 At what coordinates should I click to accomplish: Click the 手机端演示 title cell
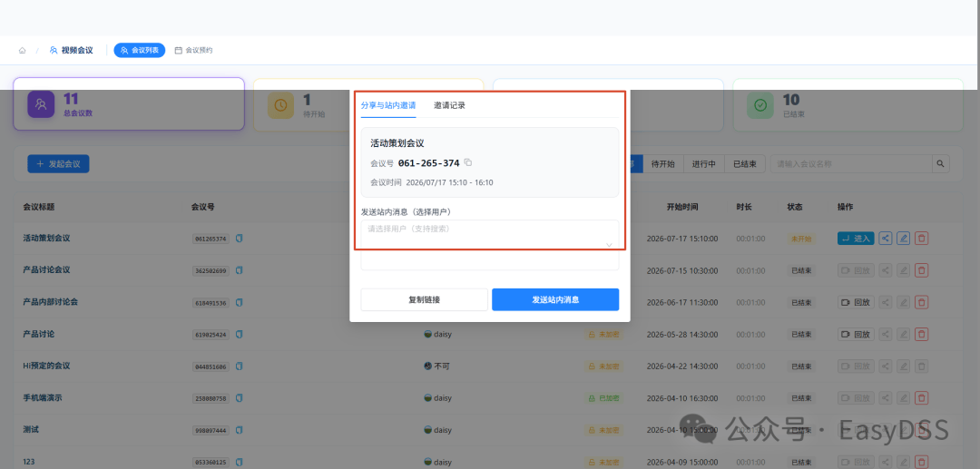[x=42, y=398]
